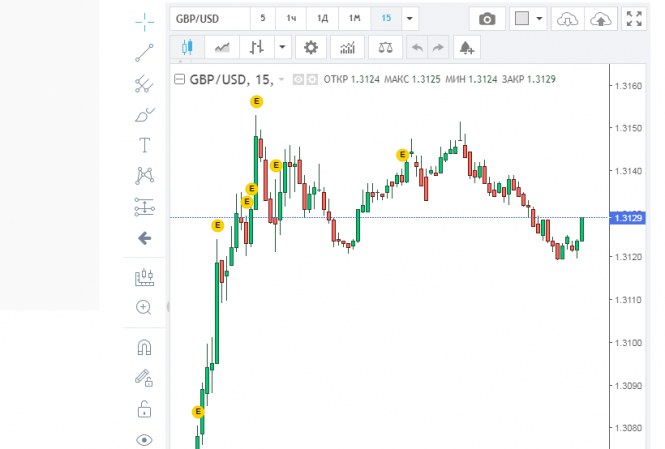
Task: Expand the timeframe interval dropdown
Action: coord(410,19)
